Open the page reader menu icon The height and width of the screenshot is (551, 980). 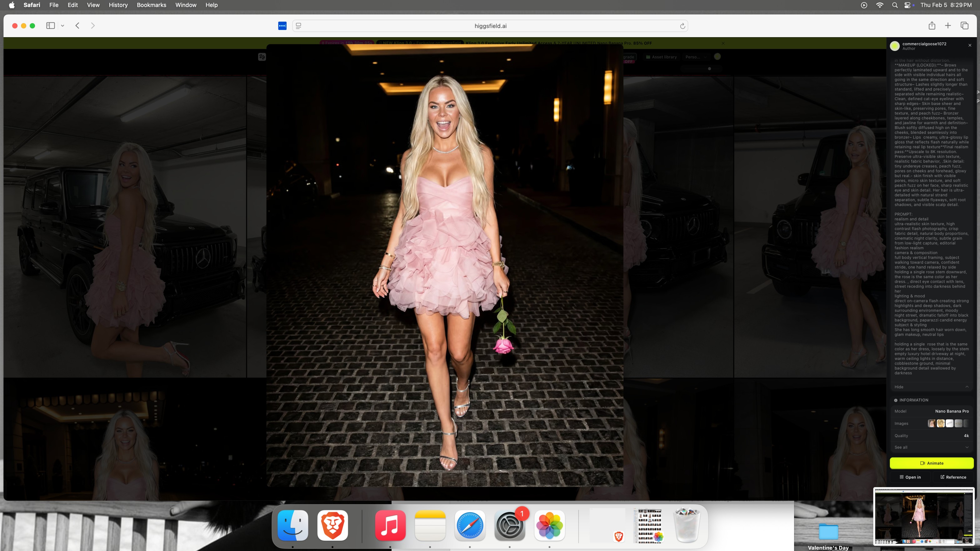[299, 26]
